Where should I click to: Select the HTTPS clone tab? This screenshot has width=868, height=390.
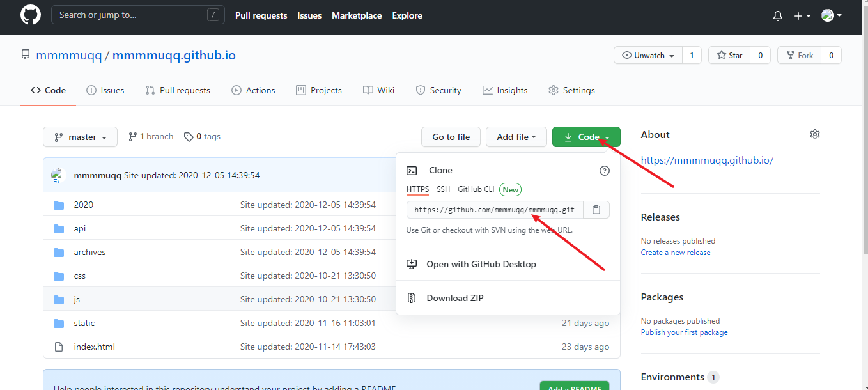click(418, 189)
